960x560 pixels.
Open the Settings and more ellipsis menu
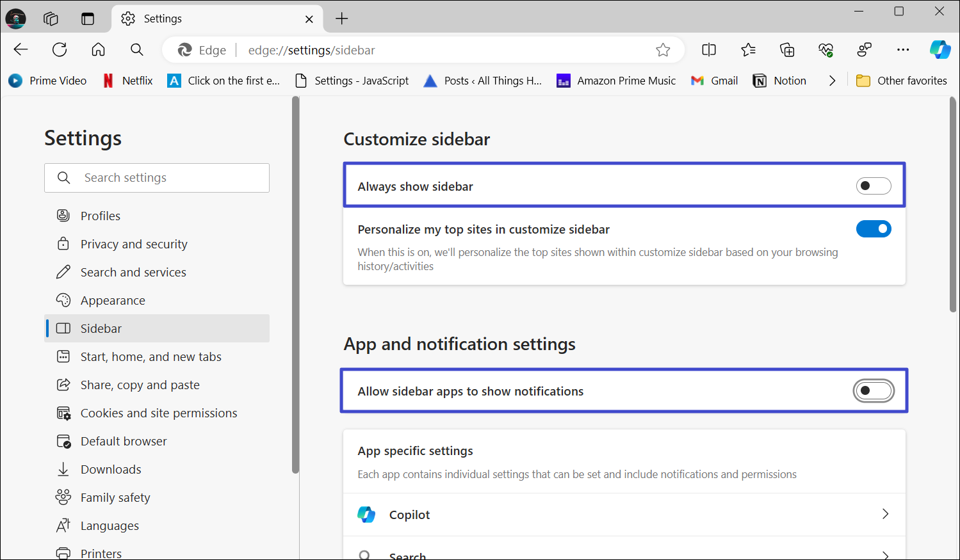(902, 50)
